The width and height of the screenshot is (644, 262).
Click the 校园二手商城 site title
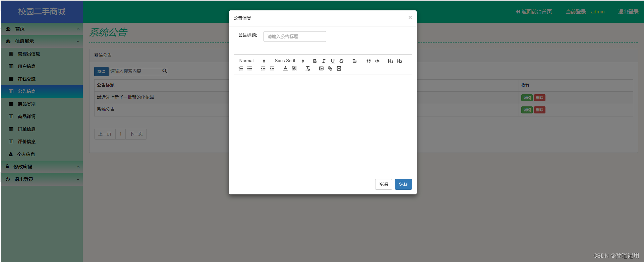[42, 12]
